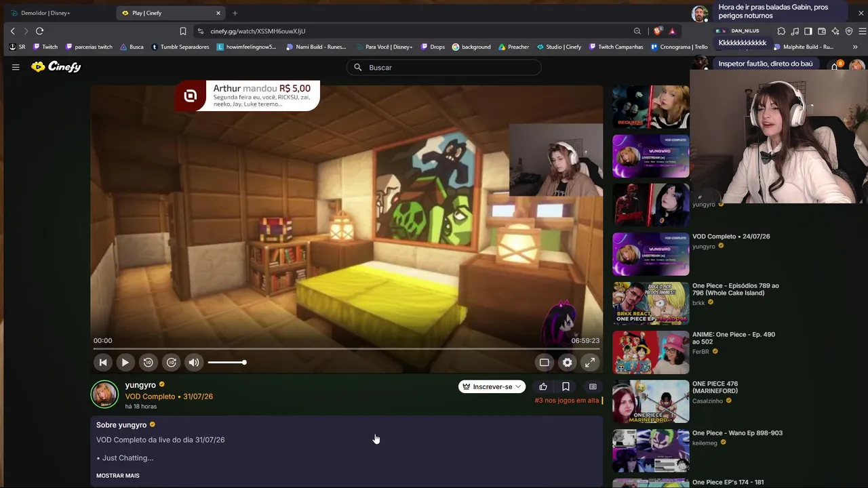Open the notifications bell
Viewport: 868px width, 488px height.
[x=835, y=66]
